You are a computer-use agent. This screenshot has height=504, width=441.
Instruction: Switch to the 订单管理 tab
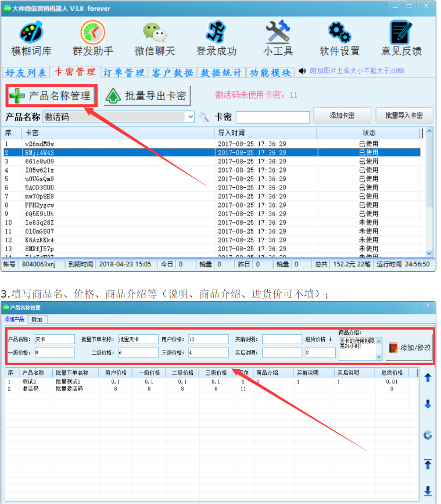[124, 73]
